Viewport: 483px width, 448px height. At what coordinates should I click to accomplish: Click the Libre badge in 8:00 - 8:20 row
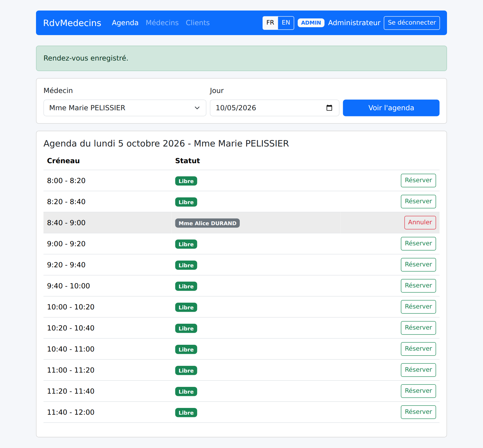click(x=186, y=181)
